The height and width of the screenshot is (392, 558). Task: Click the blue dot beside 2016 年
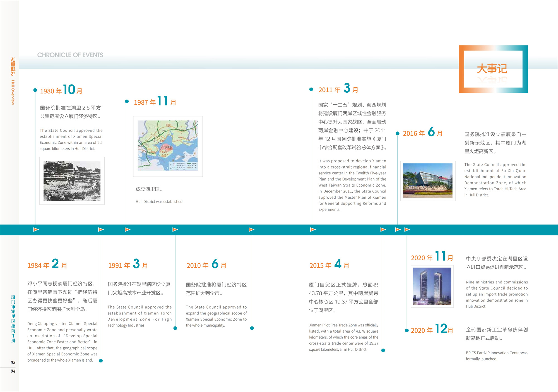point(398,133)
